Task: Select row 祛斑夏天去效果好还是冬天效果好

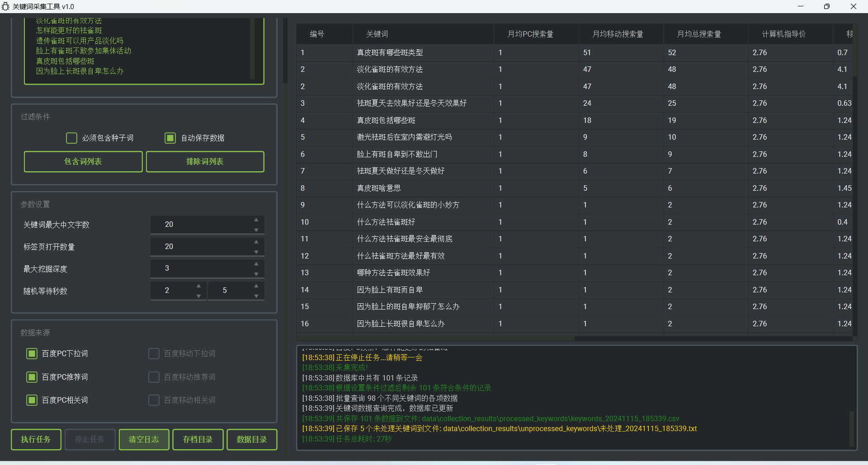Action: [x=574, y=103]
